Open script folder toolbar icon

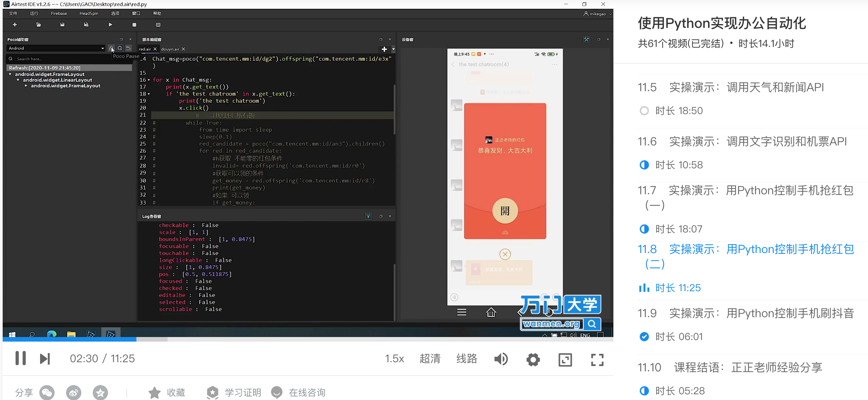[39, 25]
